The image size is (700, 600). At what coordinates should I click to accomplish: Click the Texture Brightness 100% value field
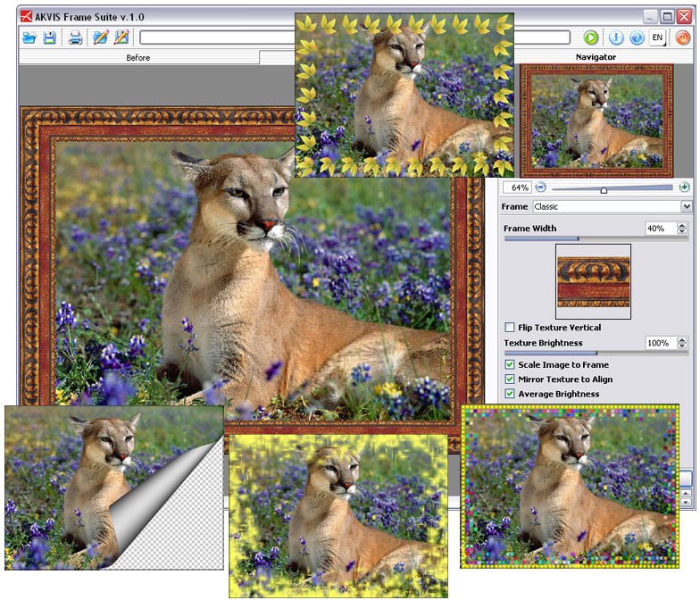pos(661,343)
